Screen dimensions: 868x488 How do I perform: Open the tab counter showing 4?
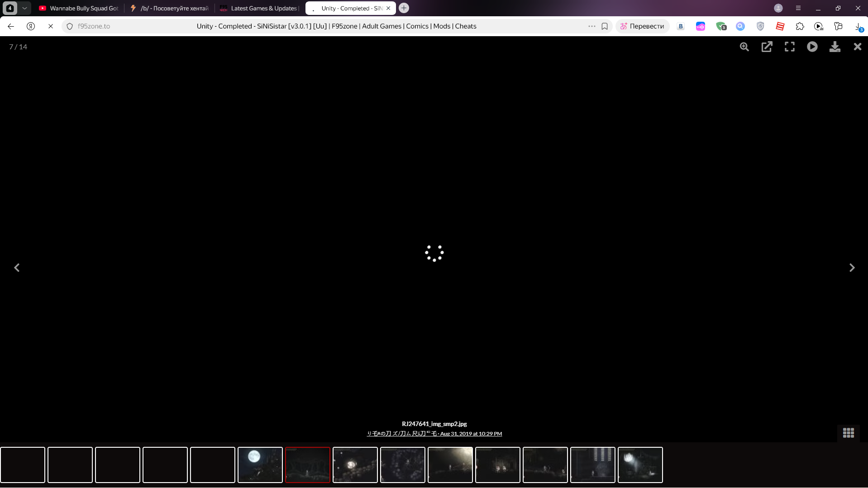[10, 8]
